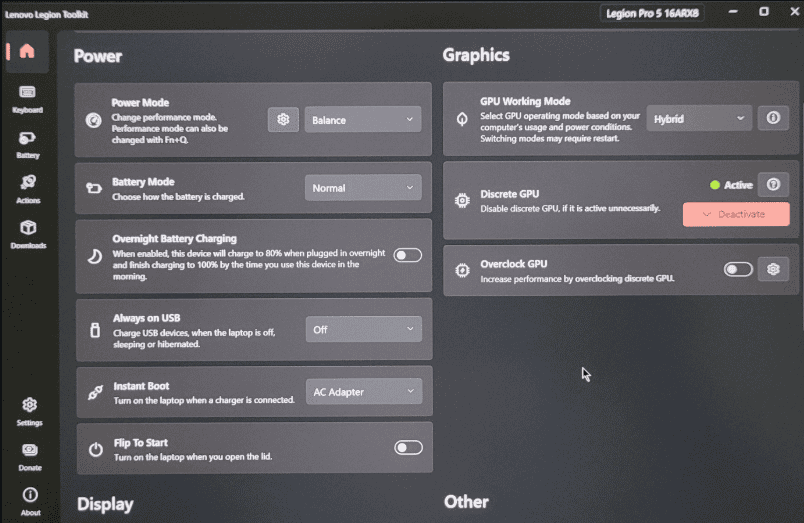Viewport: 804px width, 523px height.
Task: Click the Instant Boot plug icon
Action: [x=95, y=392]
